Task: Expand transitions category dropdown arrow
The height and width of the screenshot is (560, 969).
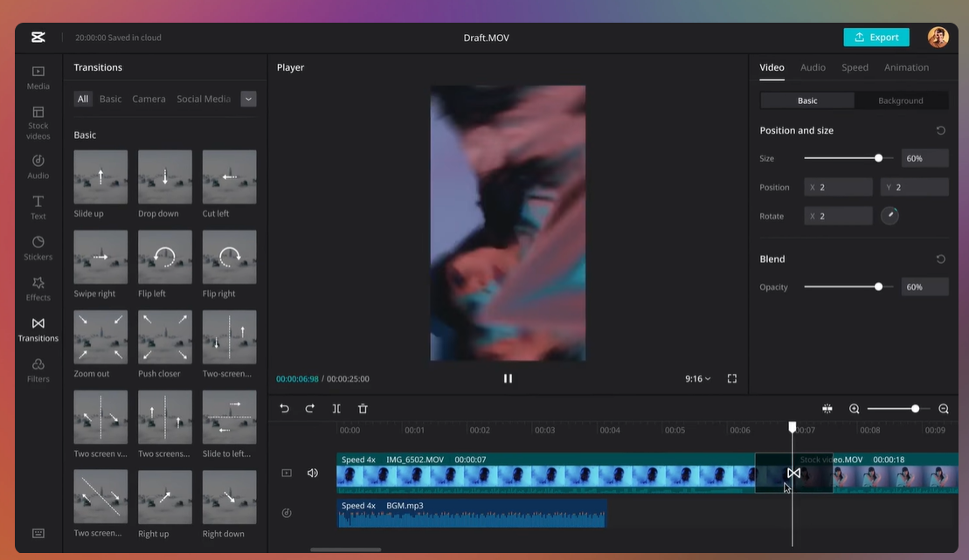Action: click(x=249, y=99)
